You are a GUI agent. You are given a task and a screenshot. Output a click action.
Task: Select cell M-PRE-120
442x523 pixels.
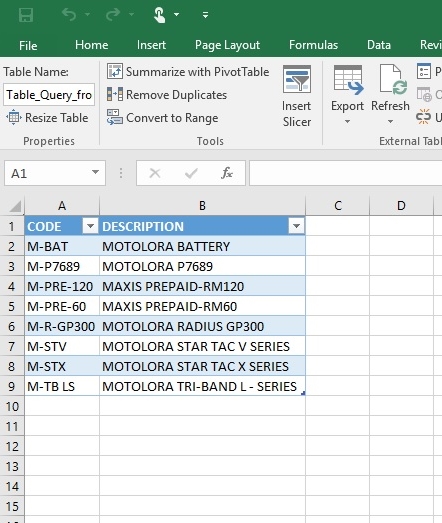tap(62, 286)
